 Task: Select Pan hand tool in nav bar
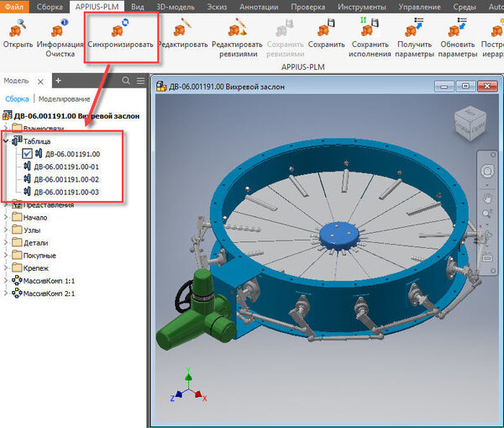point(487,198)
